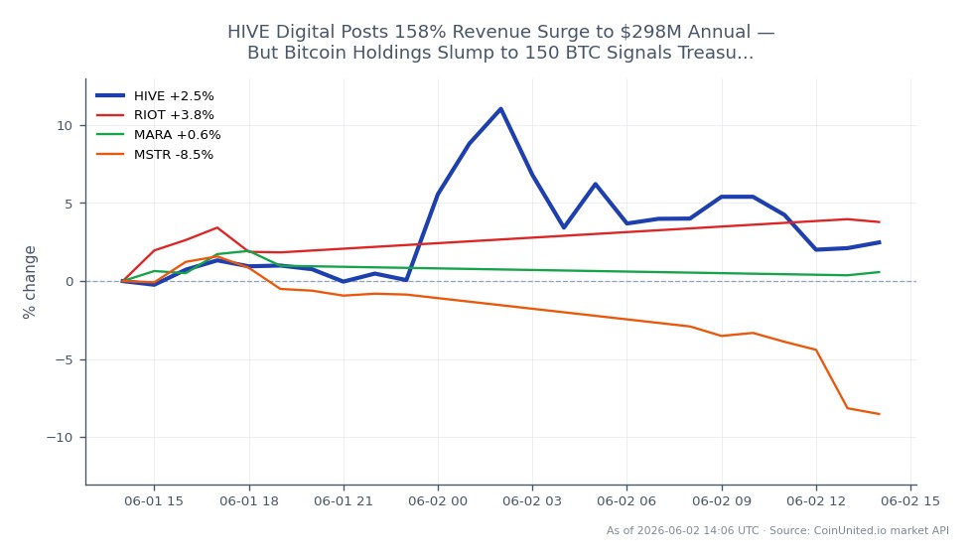Click the CoinUnited.io source footnote
This screenshot has height=560, width=972.
pos(777,531)
